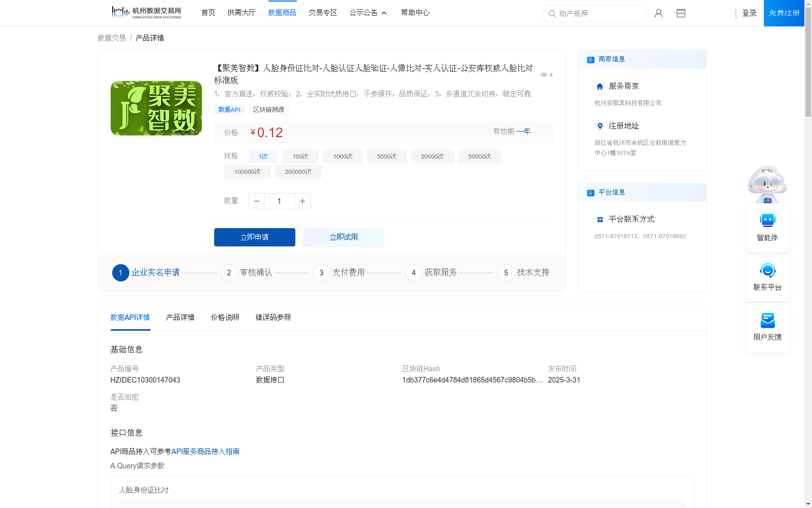Click step 1 企业实名申请

(x=146, y=273)
